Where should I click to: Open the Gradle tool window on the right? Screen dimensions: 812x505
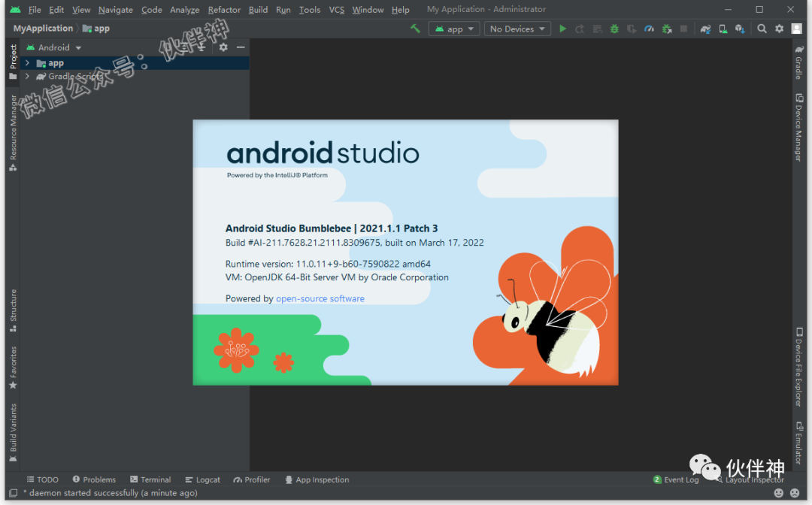pyautogui.click(x=799, y=62)
